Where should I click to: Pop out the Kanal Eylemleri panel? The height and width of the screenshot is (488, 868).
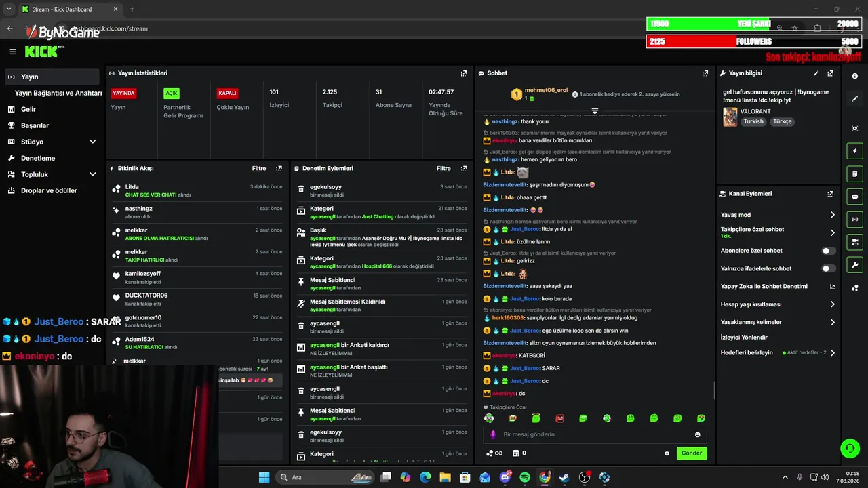pyautogui.click(x=831, y=194)
